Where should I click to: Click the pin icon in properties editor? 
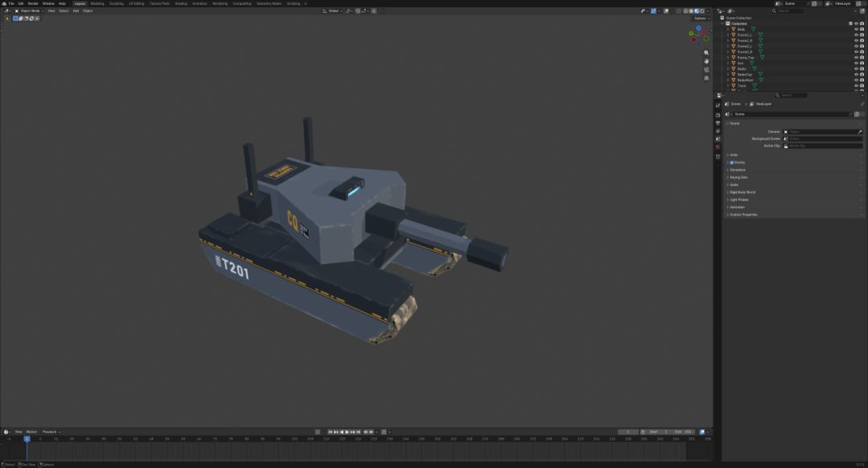pos(862,104)
